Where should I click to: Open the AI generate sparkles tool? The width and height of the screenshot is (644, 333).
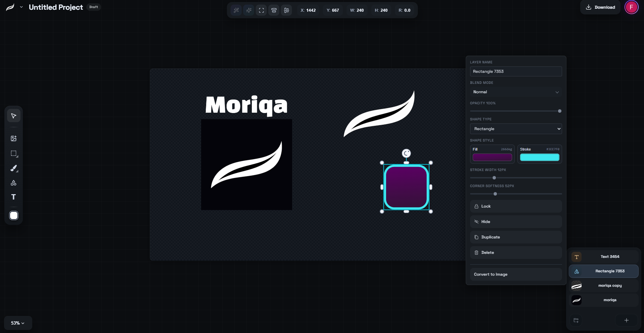pos(248,10)
